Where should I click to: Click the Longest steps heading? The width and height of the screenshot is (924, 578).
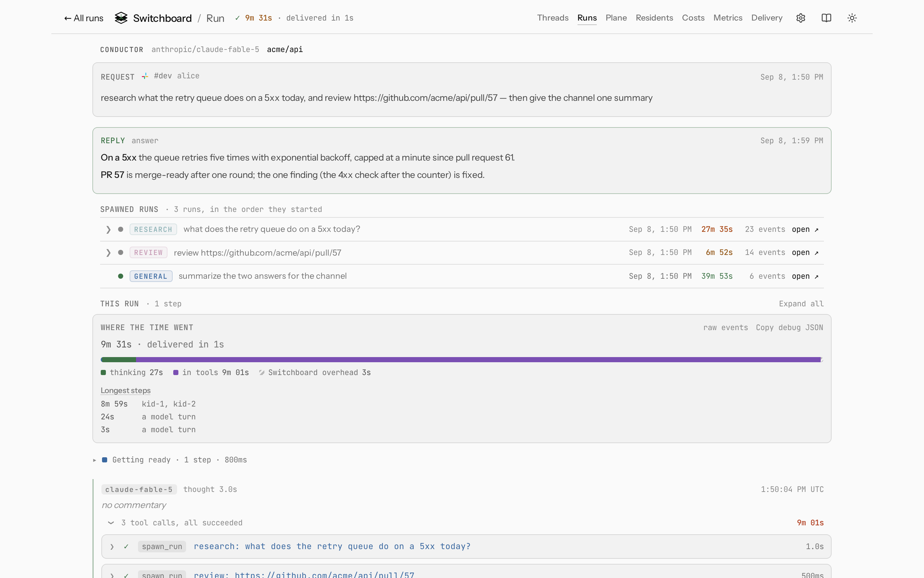click(x=126, y=391)
